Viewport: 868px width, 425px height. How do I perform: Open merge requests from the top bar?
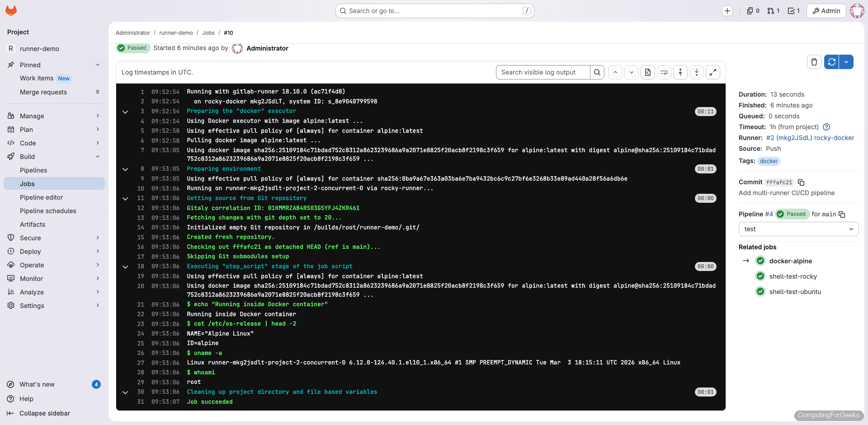coord(774,10)
